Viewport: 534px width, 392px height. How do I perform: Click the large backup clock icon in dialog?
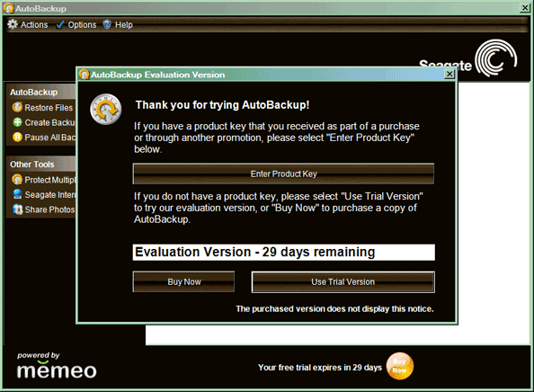pyautogui.click(x=106, y=109)
